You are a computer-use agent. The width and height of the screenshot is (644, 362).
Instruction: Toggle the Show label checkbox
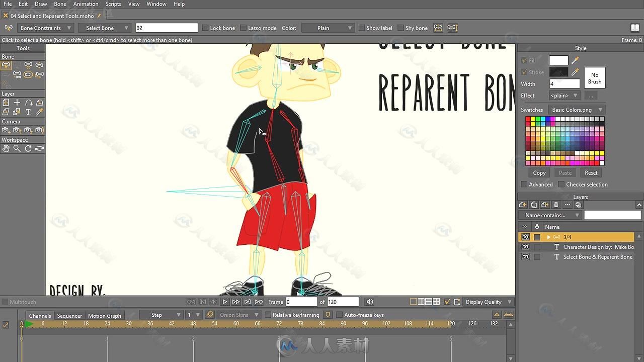pos(361,28)
